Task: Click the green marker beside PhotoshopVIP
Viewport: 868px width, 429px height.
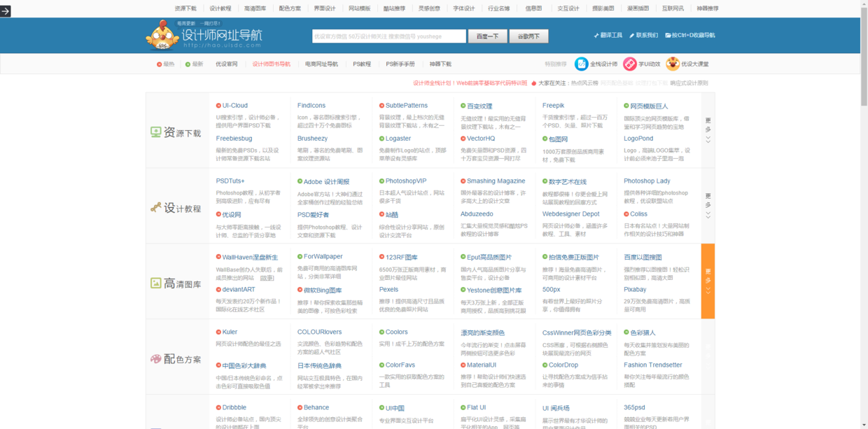Action: [381, 181]
